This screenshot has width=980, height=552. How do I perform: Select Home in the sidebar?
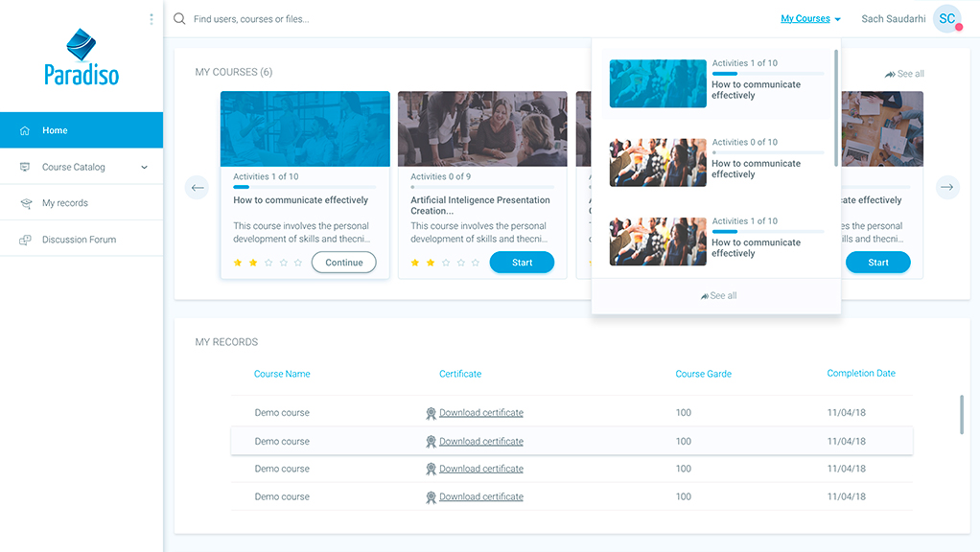[82, 130]
